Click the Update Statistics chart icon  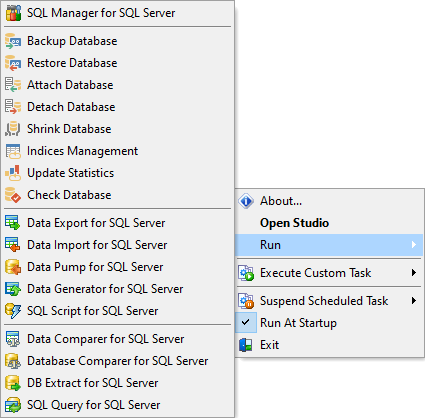point(13,173)
